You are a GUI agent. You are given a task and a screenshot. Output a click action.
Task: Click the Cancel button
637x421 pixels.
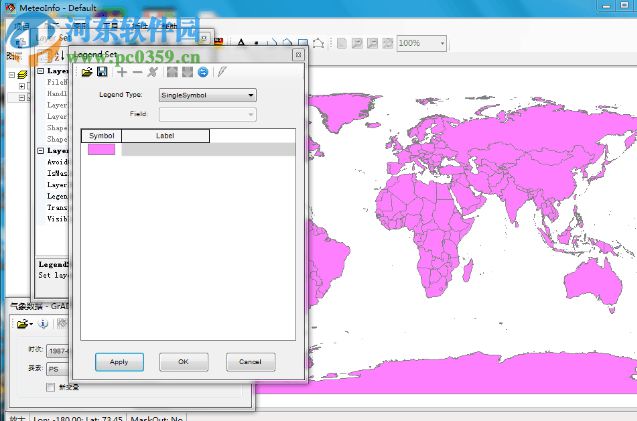pos(251,362)
